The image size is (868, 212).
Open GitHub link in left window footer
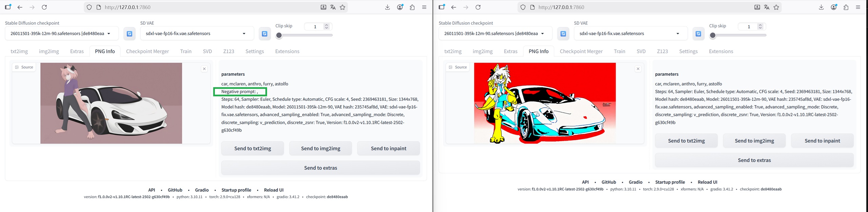[175, 190]
